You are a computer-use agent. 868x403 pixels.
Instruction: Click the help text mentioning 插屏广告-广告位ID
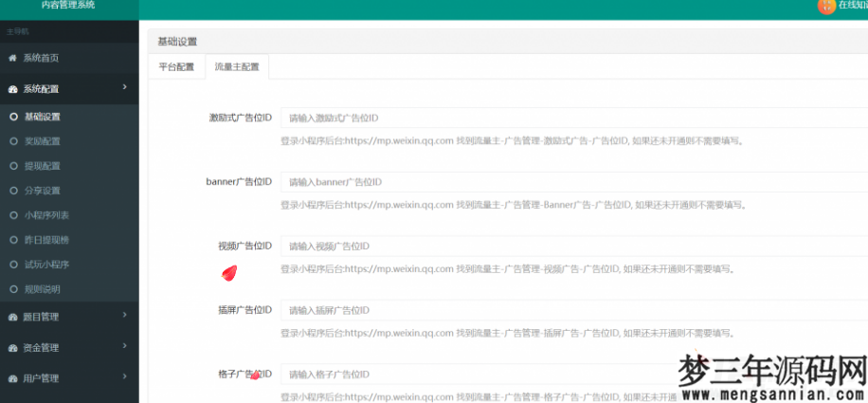pos(508,334)
